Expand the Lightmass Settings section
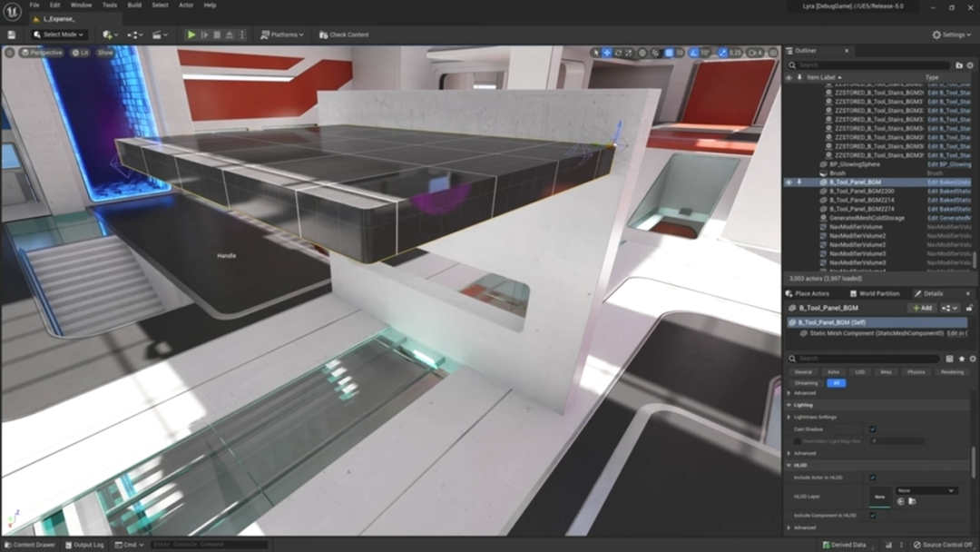 [789, 417]
